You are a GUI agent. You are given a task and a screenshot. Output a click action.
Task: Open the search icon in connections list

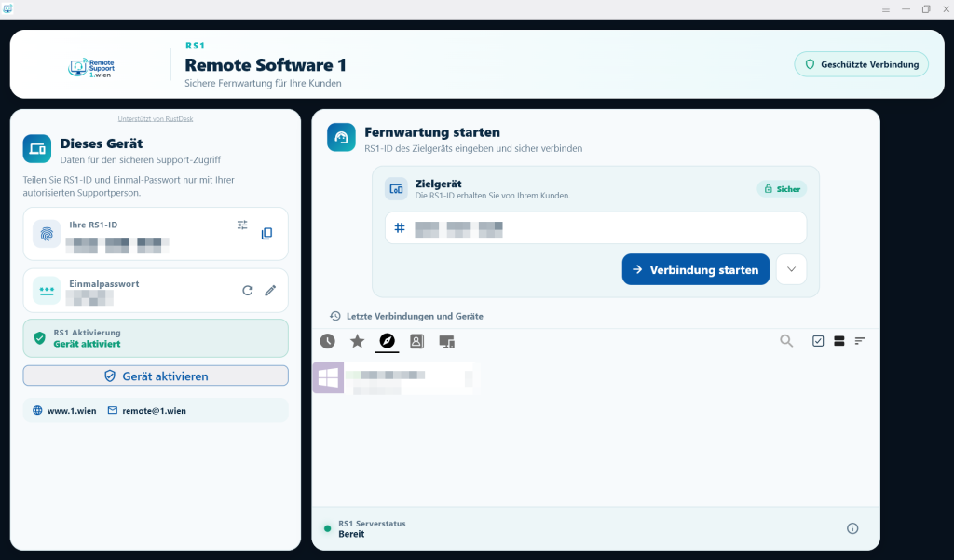tap(786, 341)
